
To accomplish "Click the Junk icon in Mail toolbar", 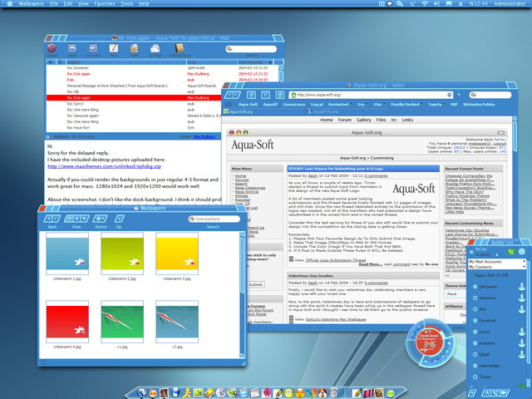I will click(135, 48).
